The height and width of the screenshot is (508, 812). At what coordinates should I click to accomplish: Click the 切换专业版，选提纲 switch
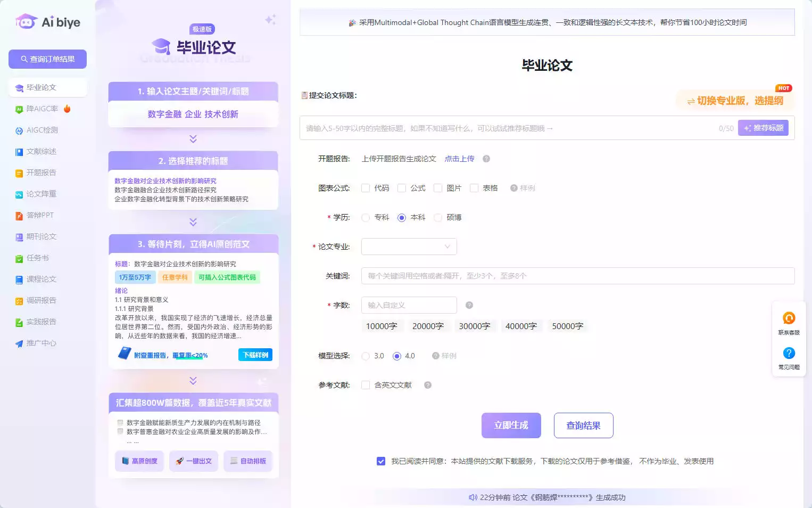tap(734, 101)
